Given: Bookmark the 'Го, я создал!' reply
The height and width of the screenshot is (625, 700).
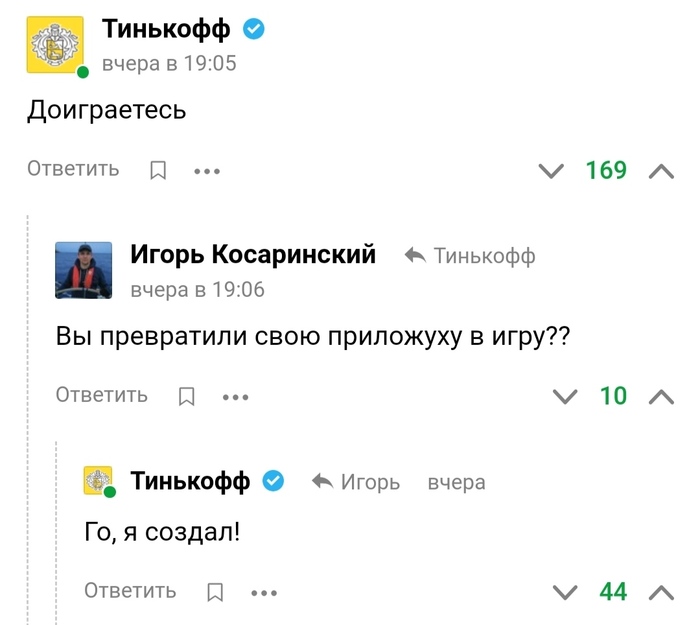Looking at the screenshot, I should click(x=214, y=592).
